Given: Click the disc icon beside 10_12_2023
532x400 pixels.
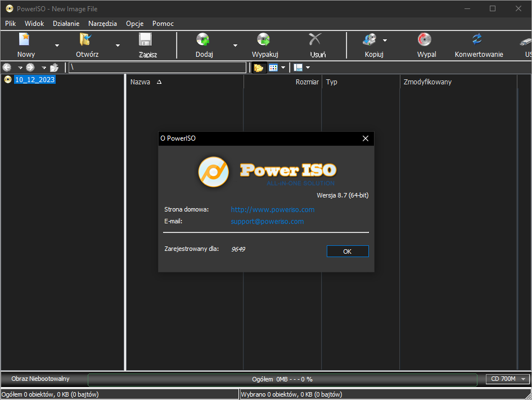Looking at the screenshot, I should 8,79.
